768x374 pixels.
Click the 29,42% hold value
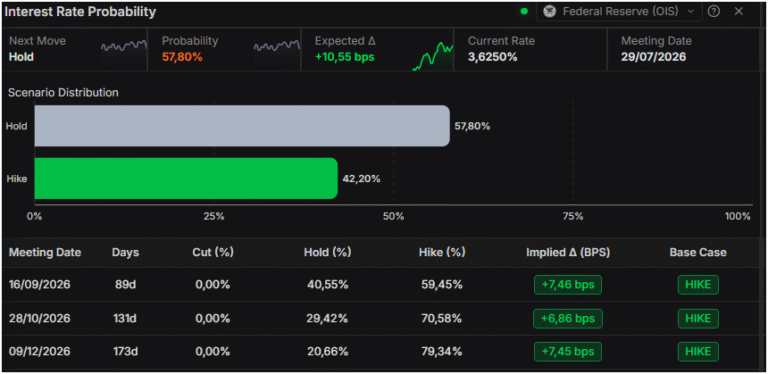328,319
